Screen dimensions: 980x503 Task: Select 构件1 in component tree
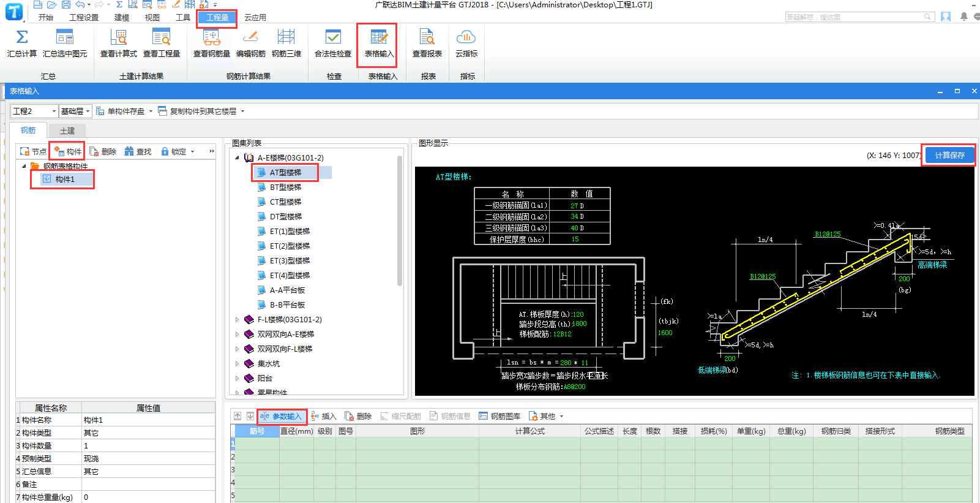[65, 179]
